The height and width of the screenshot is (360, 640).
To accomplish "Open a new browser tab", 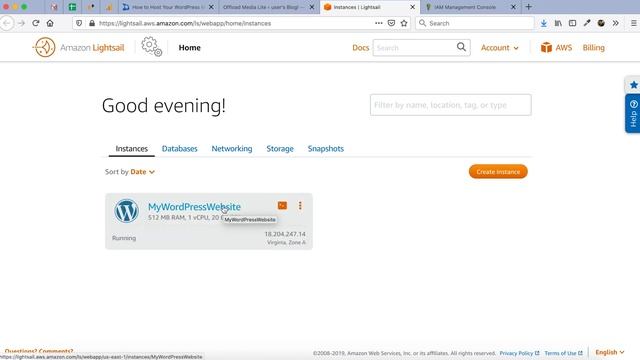I will [529, 7].
